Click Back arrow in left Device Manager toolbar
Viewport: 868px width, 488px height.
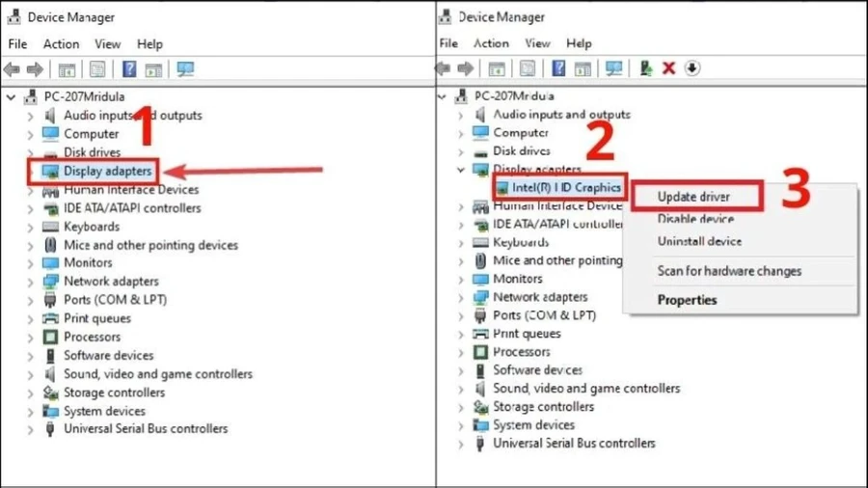(x=12, y=69)
